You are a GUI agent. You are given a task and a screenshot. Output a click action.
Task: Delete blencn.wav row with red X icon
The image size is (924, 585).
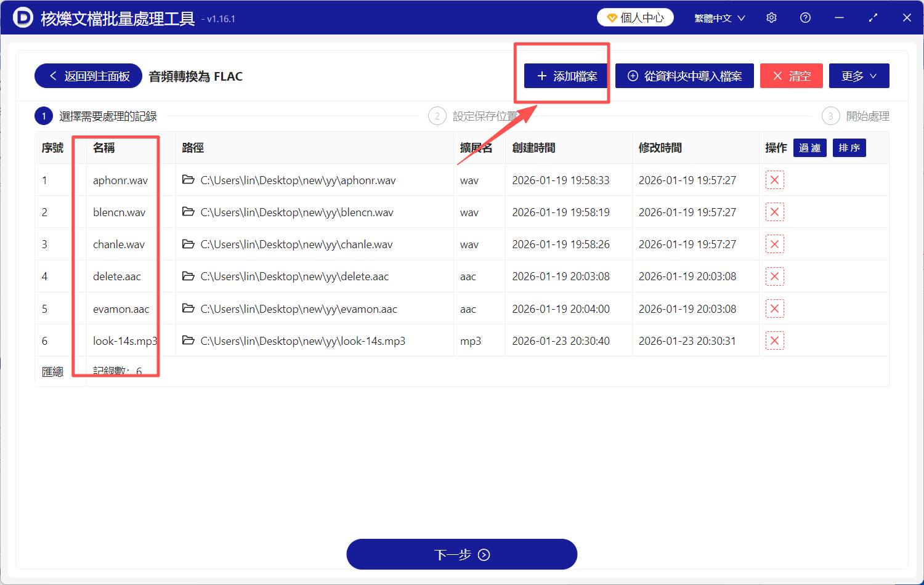tap(774, 212)
